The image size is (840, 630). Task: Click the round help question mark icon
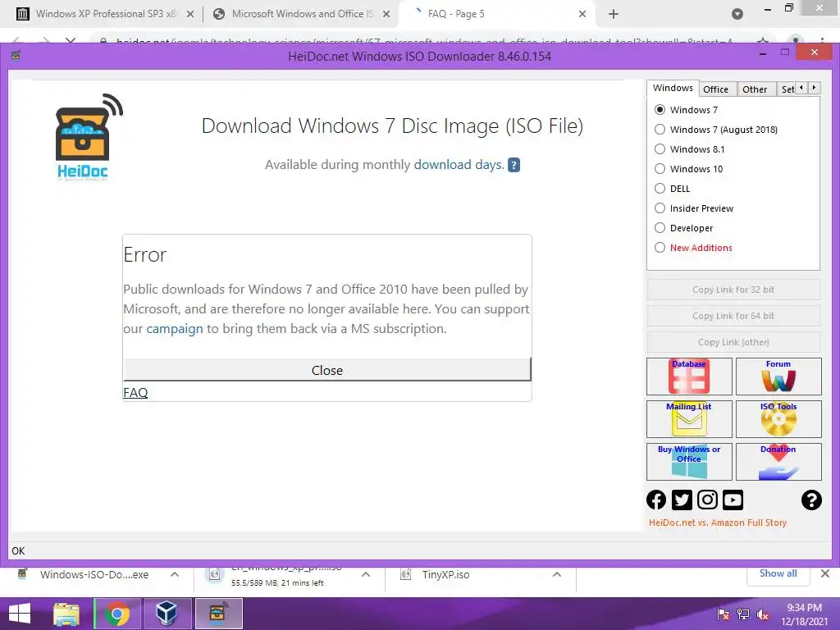coord(811,500)
